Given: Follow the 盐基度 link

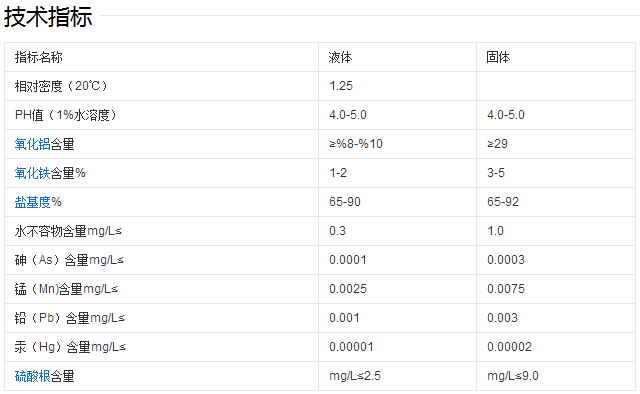Looking at the screenshot, I should 33,202.
